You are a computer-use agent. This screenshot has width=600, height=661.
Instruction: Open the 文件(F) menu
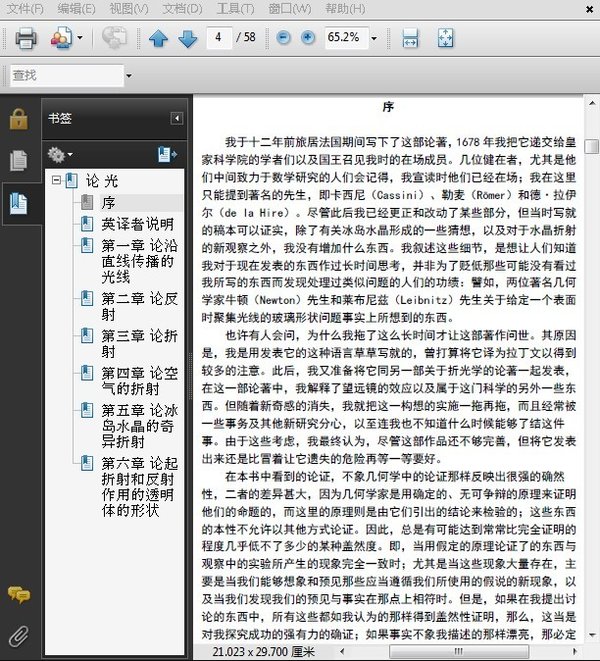25,9
